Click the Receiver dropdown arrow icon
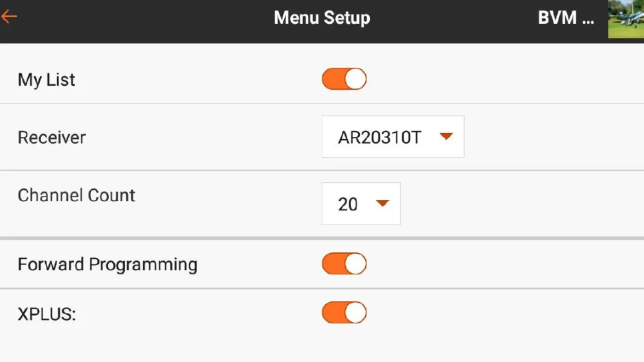Image resolution: width=644 pixels, height=362 pixels. [x=446, y=136]
